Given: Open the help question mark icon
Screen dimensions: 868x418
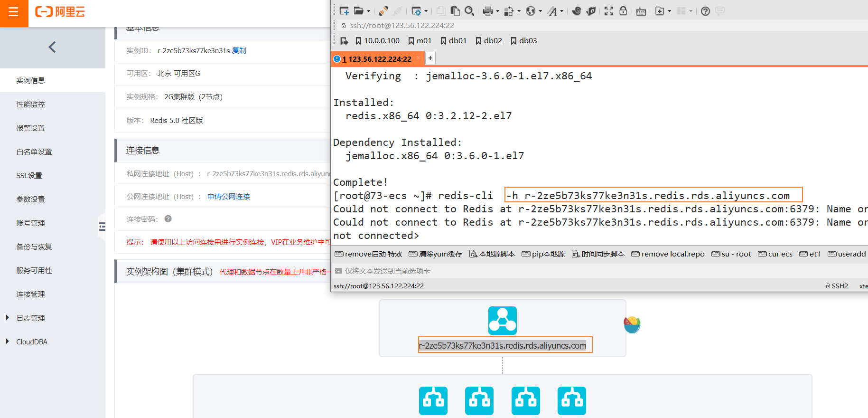Looking at the screenshot, I should tap(706, 11).
